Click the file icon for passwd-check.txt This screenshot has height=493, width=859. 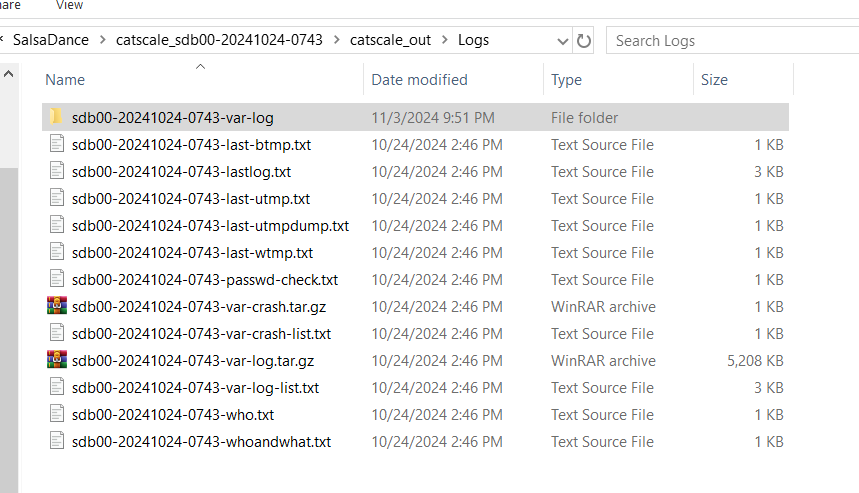coord(56,280)
